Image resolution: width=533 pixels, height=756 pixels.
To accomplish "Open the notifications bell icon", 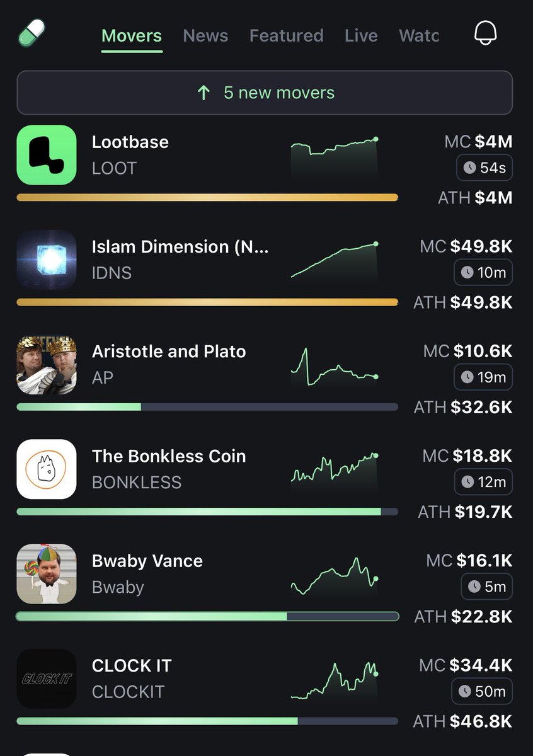I will coord(486,33).
